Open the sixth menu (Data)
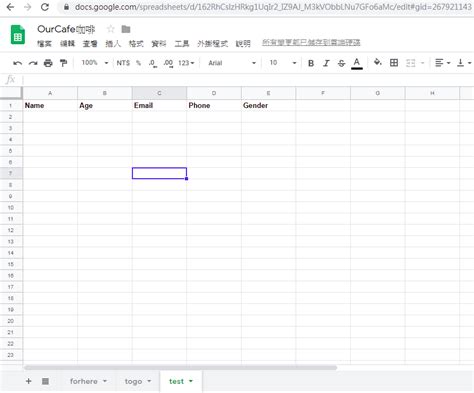 click(159, 44)
